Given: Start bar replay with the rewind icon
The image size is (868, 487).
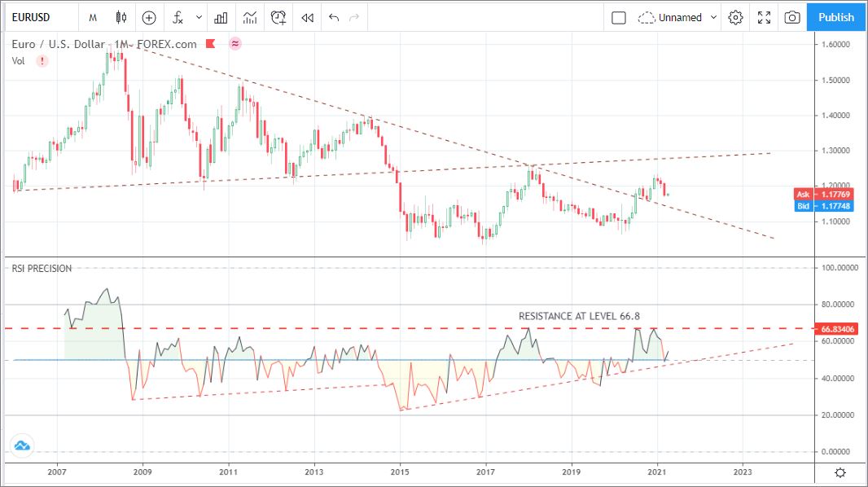Looking at the screenshot, I should pos(307,17).
